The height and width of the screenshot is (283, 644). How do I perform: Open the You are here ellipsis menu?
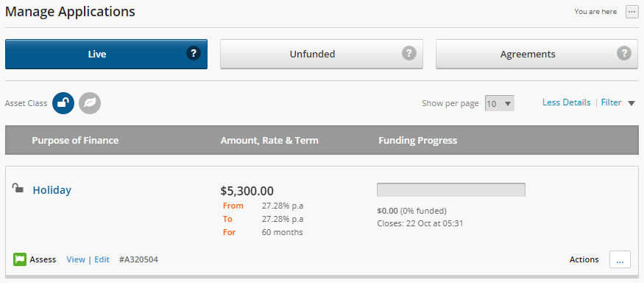632,12
